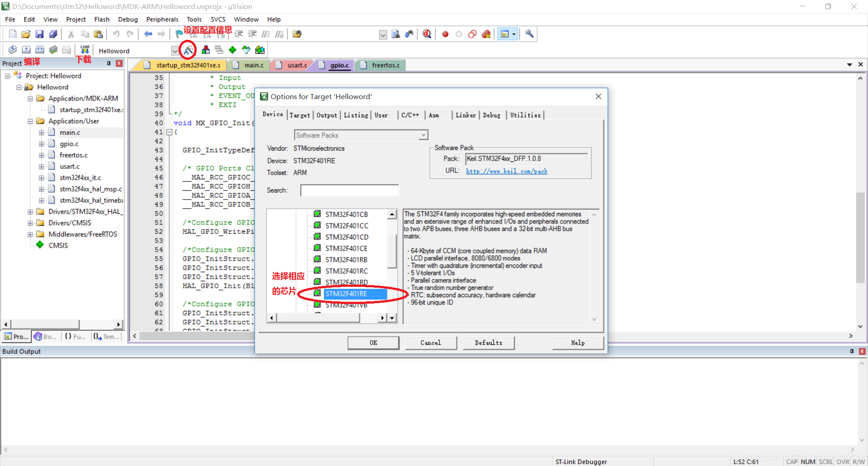
Task: Open the Helloword target selection dropdown
Action: coord(175,51)
